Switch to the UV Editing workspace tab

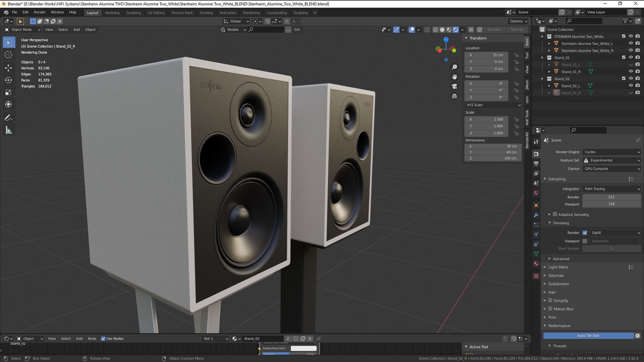coord(156,13)
